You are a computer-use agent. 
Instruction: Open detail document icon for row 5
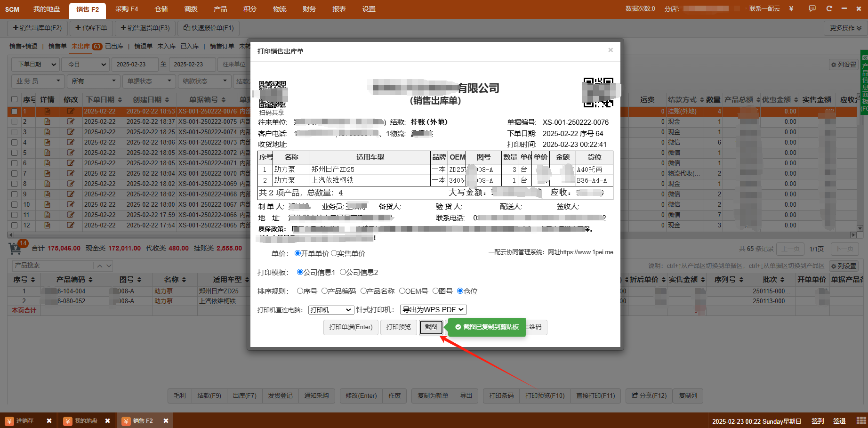[47, 153]
